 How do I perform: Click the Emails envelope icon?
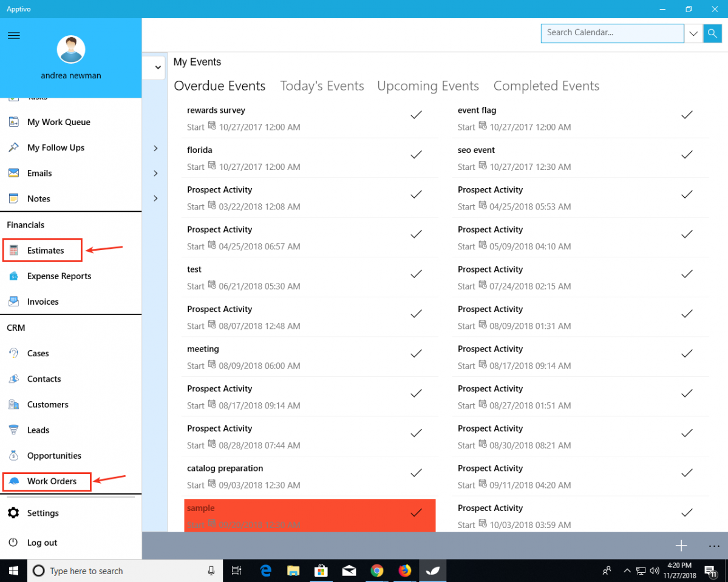click(x=14, y=174)
